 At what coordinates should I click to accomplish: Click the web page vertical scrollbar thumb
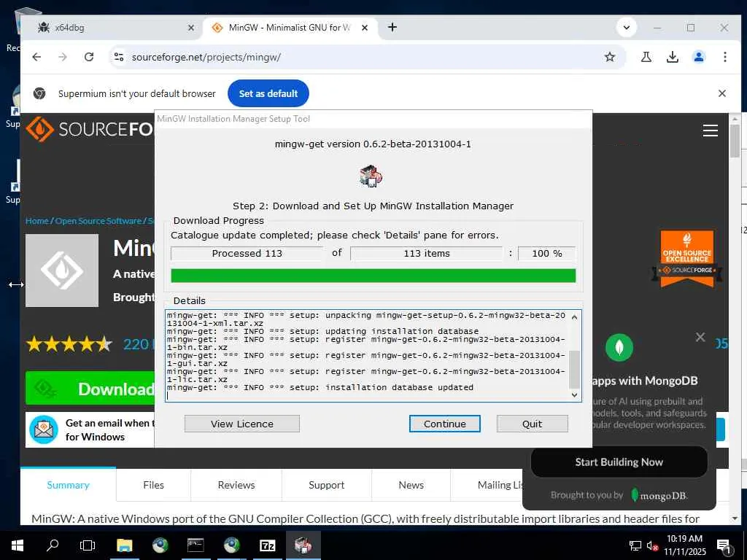point(734,141)
